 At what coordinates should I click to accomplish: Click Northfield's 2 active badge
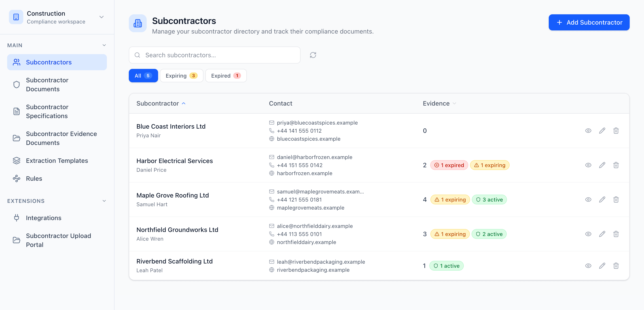[x=489, y=234]
